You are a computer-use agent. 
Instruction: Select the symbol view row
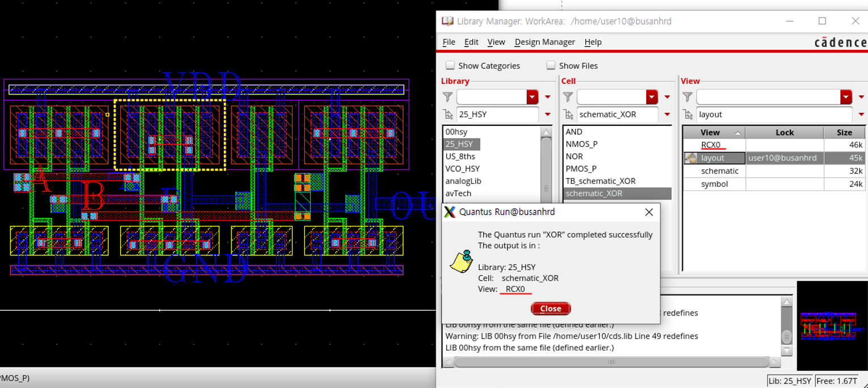[x=774, y=184]
